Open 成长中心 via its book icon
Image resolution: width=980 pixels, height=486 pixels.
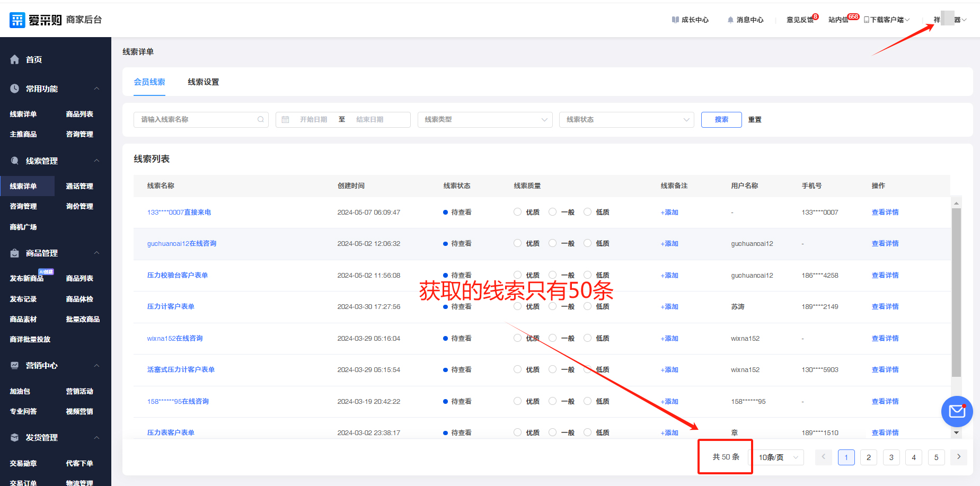675,20
